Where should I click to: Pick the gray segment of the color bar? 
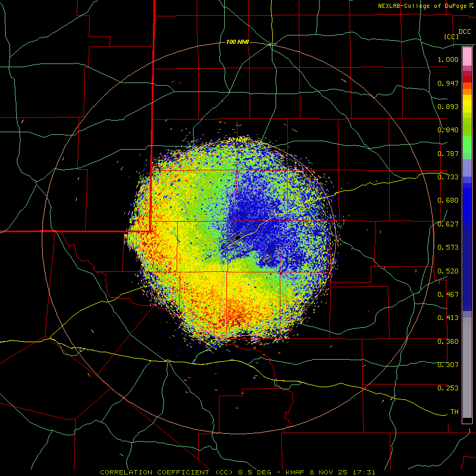point(467,368)
